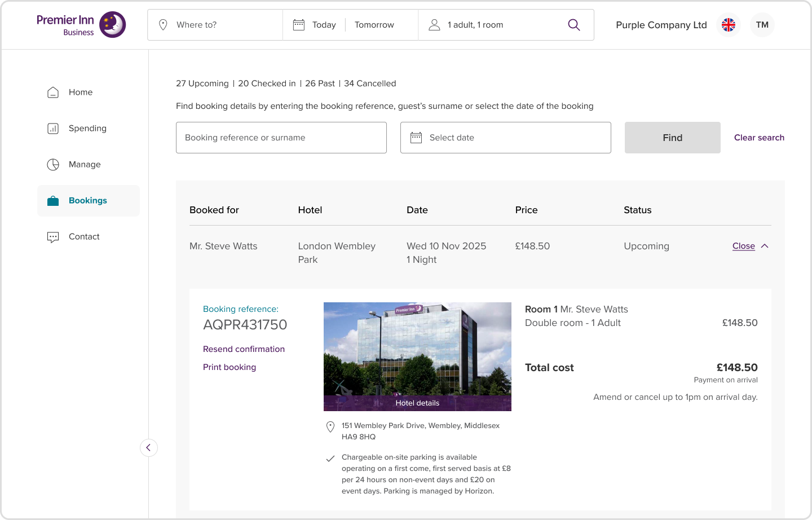Viewport: 812px width, 520px height.
Task: Open the Select date picker field
Action: pos(506,138)
